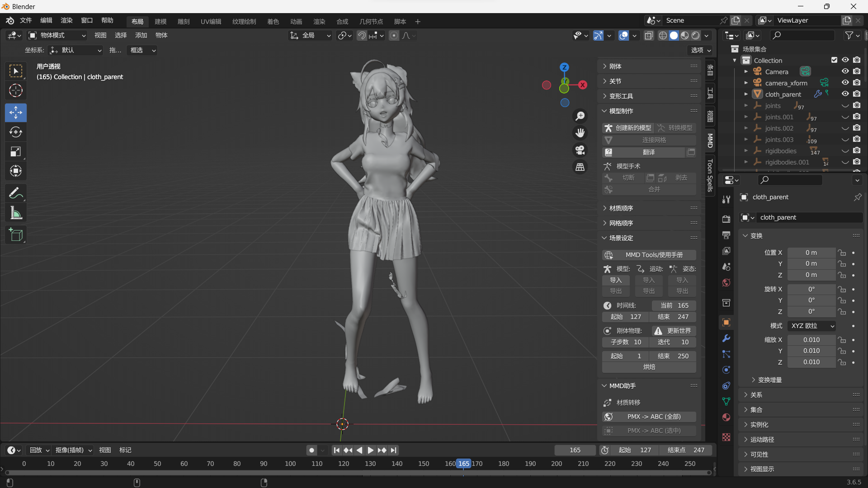Open the Texture checkerboard properties tab
Viewport: 868px width, 488px height.
click(726, 437)
